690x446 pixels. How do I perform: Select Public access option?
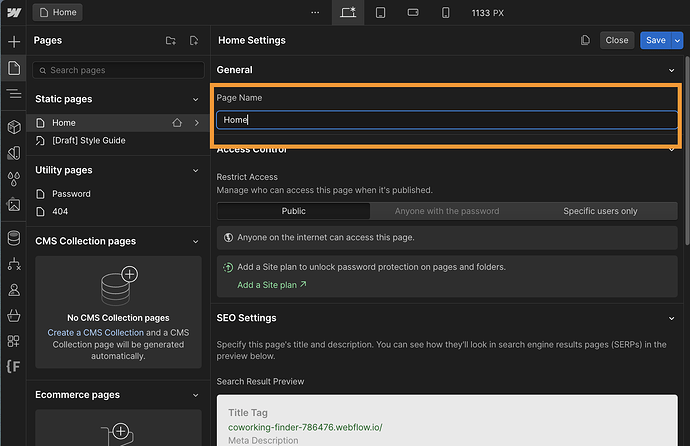[293, 211]
